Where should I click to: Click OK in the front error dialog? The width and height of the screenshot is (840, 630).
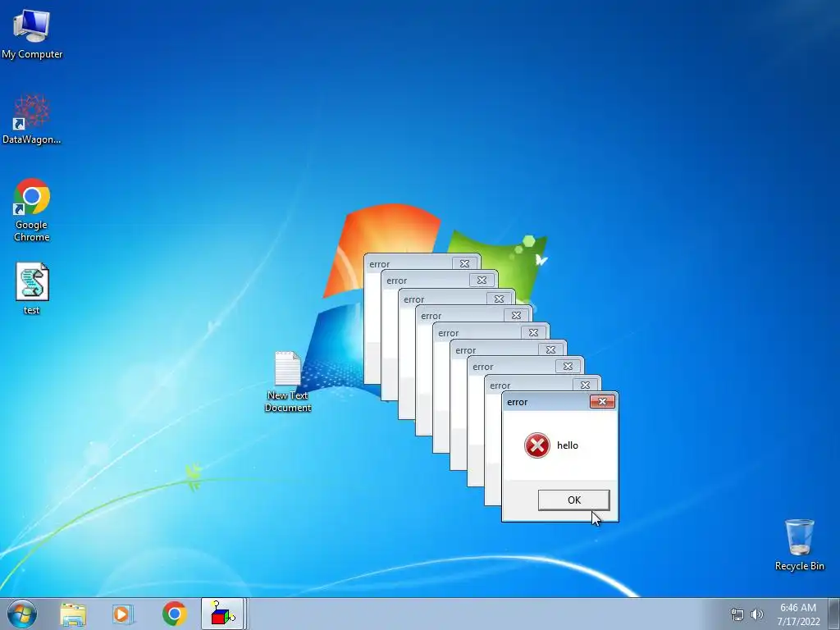click(x=573, y=500)
